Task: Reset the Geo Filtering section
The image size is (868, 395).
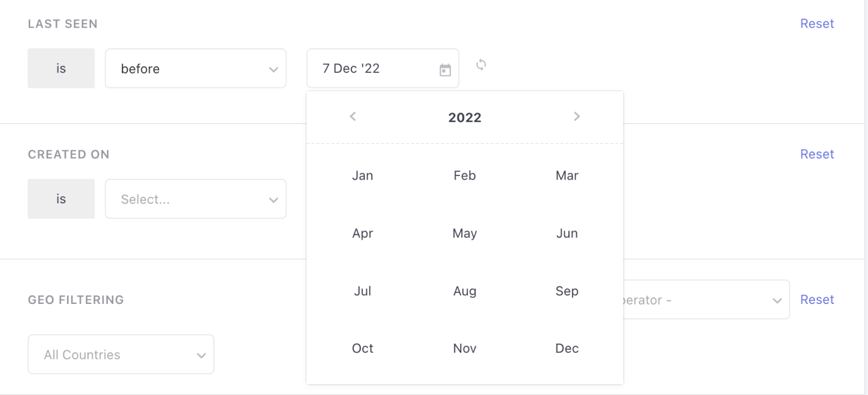Action: 817,300
